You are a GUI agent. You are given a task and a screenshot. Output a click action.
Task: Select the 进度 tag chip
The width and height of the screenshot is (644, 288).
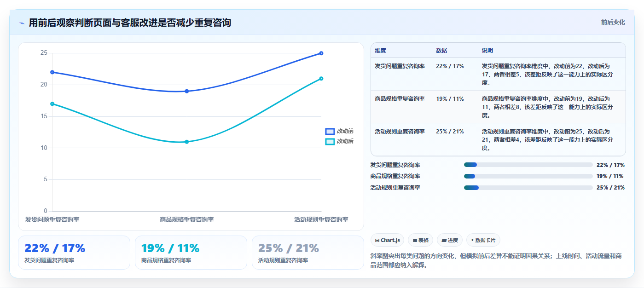click(x=449, y=240)
